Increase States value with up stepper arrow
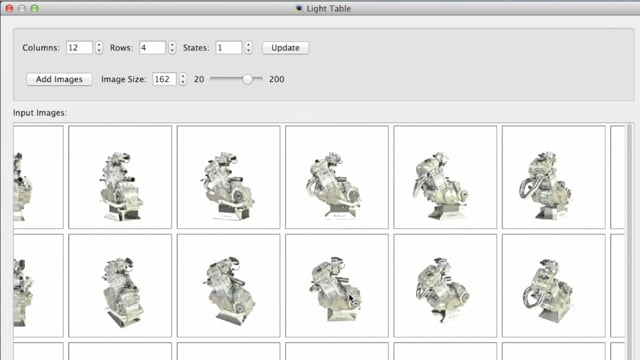The height and width of the screenshot is (360, 640). coord(248,44)
